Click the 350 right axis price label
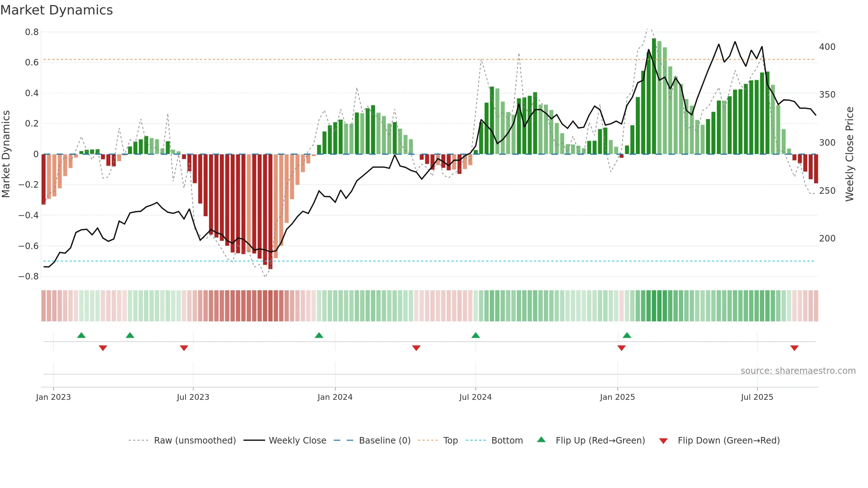This screenshot has width=868, height=488. 827,95
